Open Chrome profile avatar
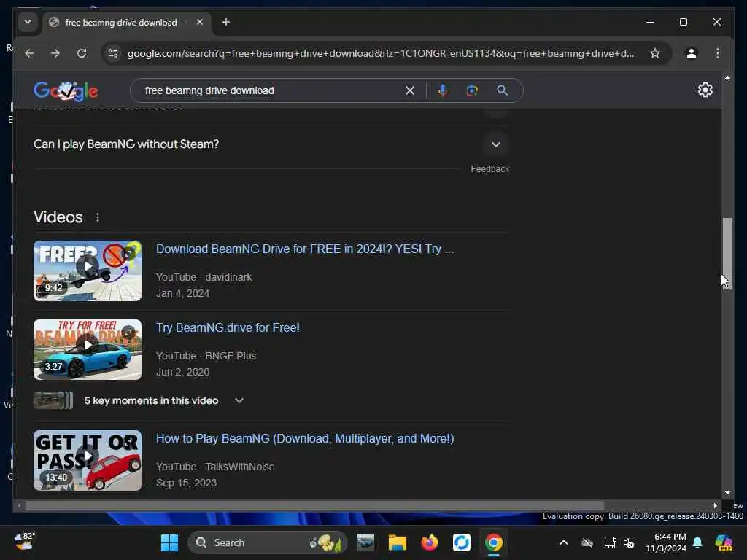This screenshot has height=560, width=747. (692, 53)
